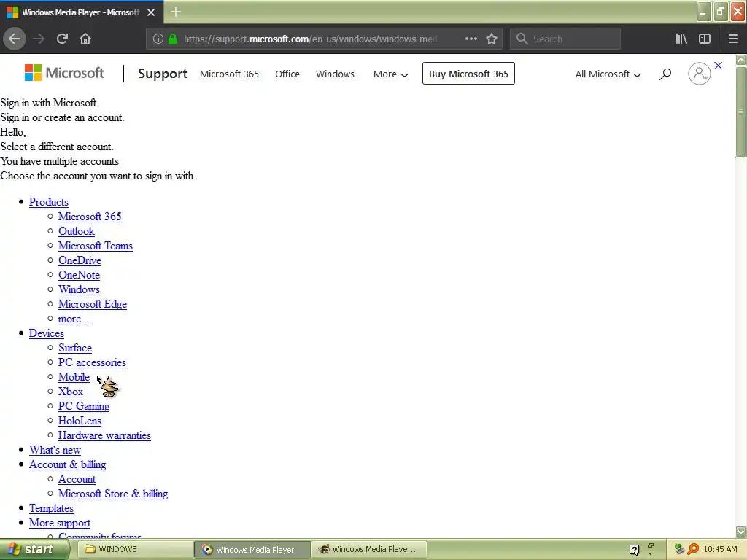This screenshot has height=560, width=747.
Task: Open the Support link in header
Action: click(163, 74)
